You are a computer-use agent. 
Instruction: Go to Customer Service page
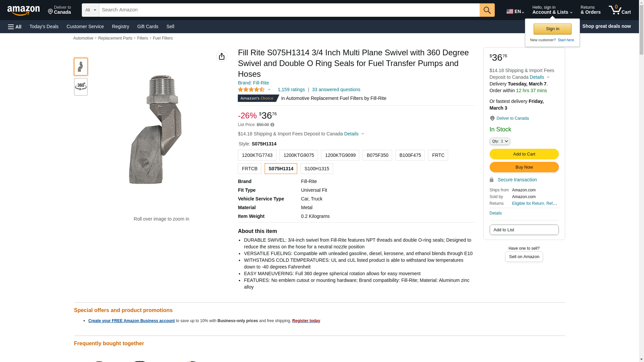(x=85, y=26)
